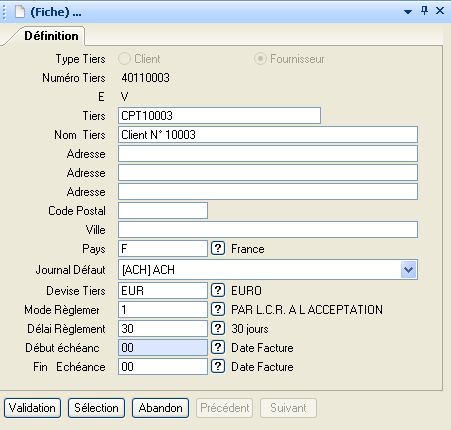Focus the Code Postal input field
The height and width of the screenshot is (430, 451).
pyautogui.click(x=163, y=211)
